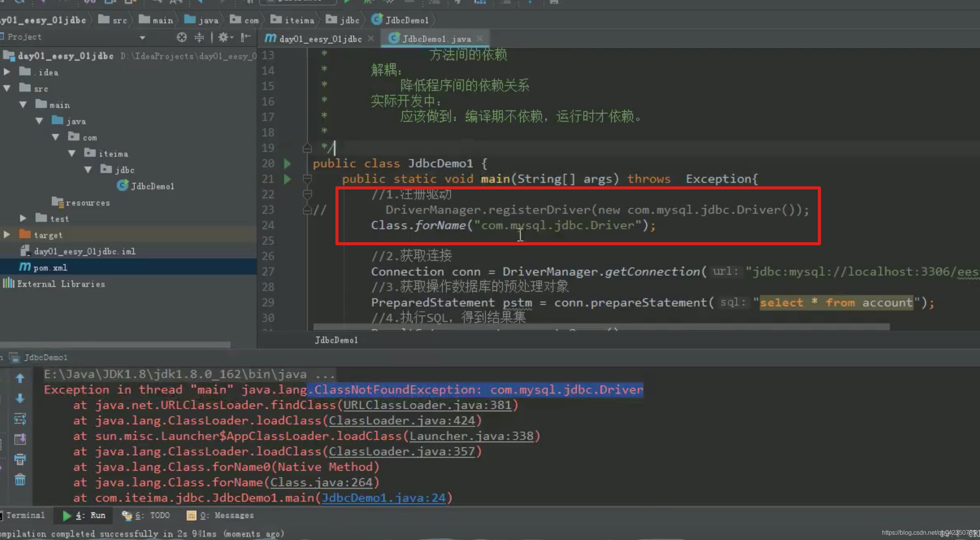Expand the .idea folder

[7, 72]
